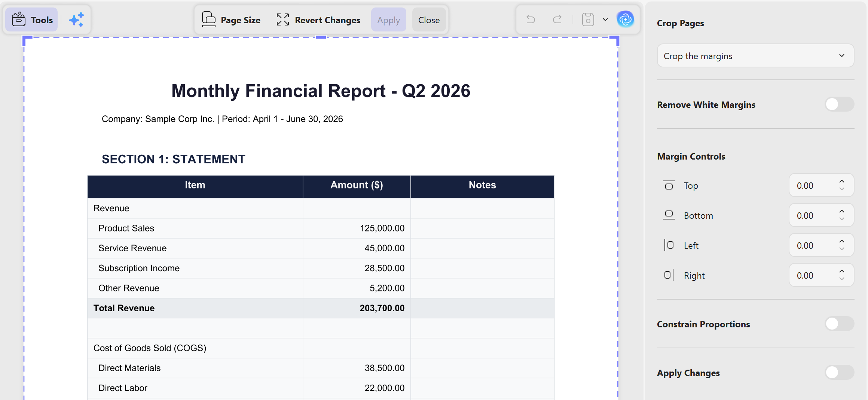Click the Right margin icon
Viewport: 868px width, 400px height.
[669, 275]
